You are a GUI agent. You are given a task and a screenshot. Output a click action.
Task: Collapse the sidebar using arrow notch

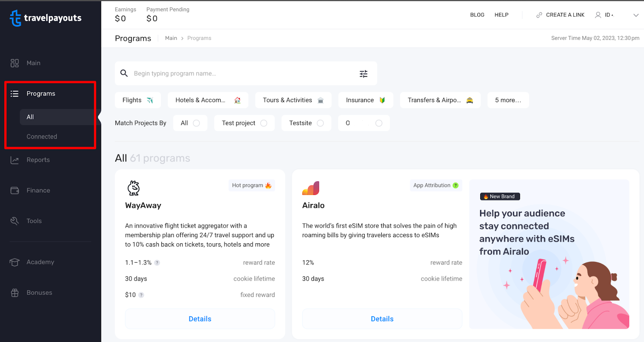click(x=99, y=118)
